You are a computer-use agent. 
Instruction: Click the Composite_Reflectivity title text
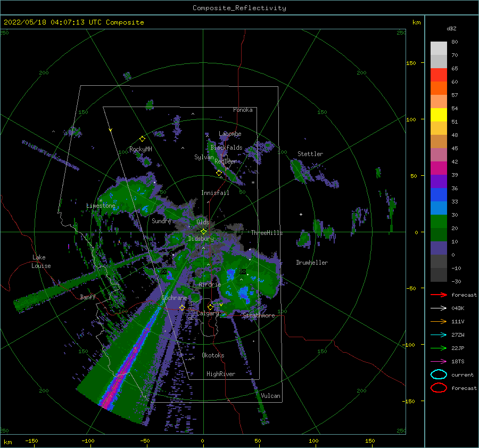239,8
